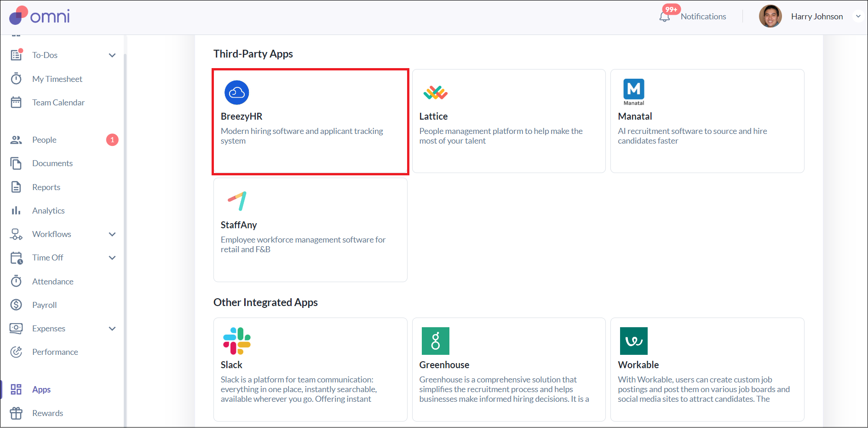
Task: Expand the Harry Johnson account dropdown arrow
Action: click(858, 17)
